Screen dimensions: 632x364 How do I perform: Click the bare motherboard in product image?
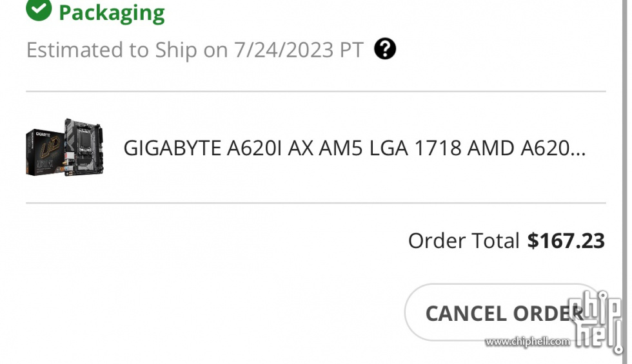click(x=84, y=147)
